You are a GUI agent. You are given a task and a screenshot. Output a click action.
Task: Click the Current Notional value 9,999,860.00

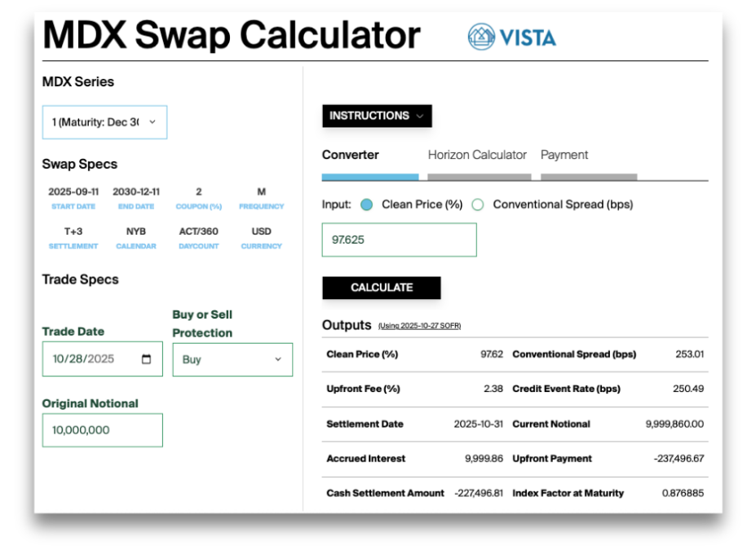pos(674,424)
